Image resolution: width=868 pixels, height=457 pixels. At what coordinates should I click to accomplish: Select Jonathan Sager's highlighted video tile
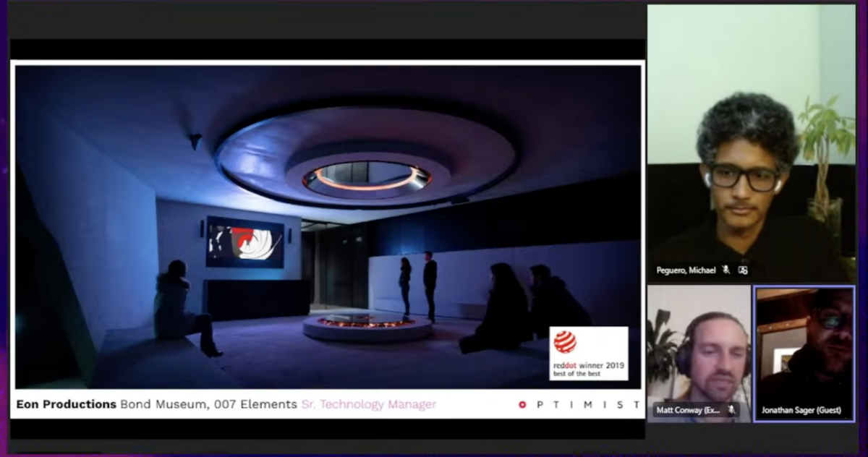pos(804,354)
